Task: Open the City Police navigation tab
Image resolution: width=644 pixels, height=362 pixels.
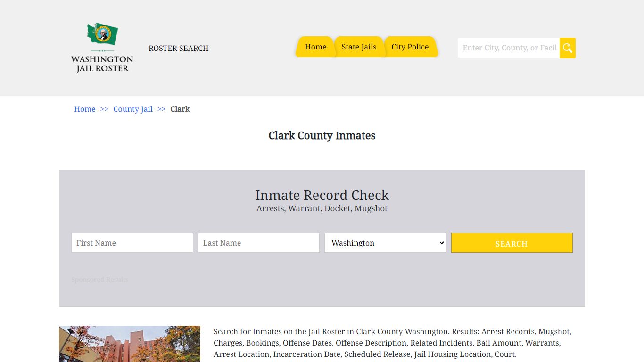Action: [410, 47]
